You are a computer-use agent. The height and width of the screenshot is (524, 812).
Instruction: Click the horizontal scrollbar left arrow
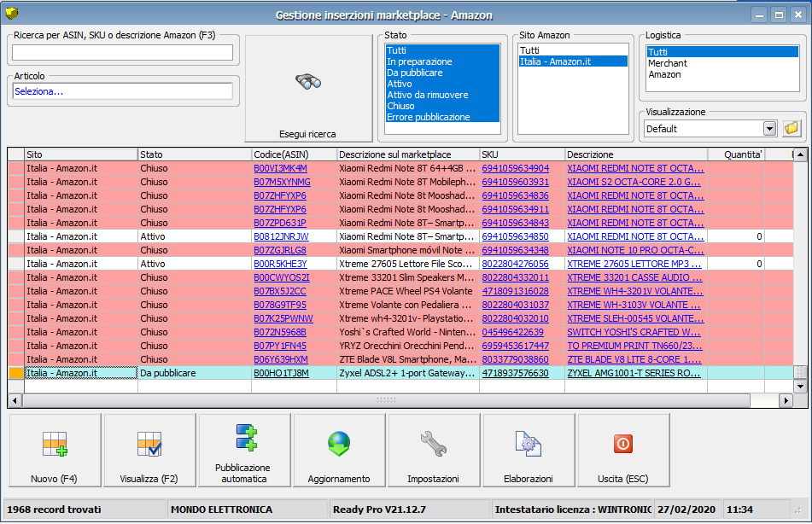click(15, 401)
